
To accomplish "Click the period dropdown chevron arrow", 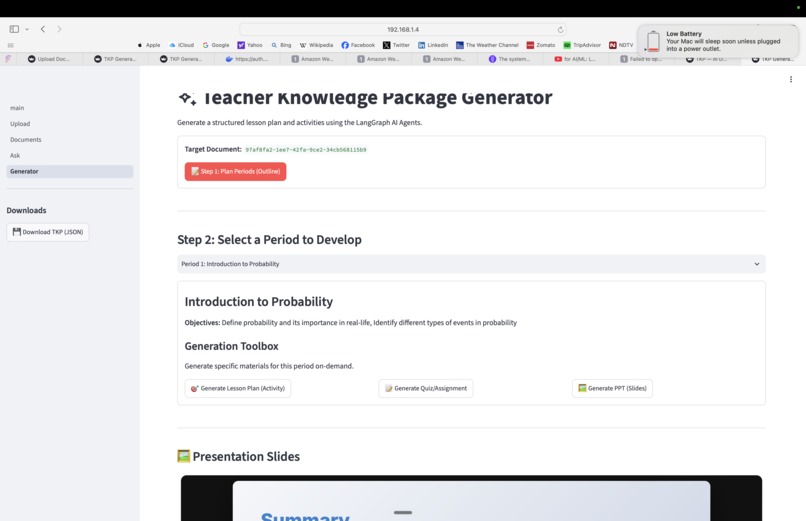I will tap(757, 264).
